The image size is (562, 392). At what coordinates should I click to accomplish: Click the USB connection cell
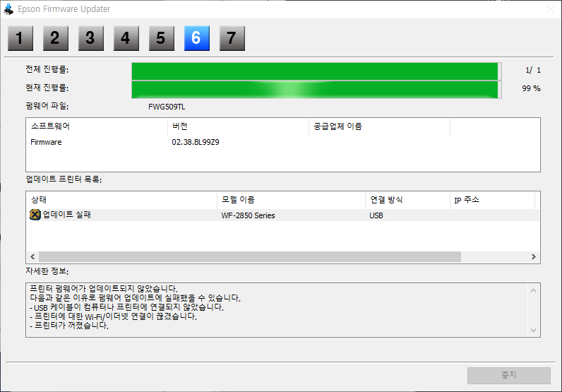pyautogui.click(x=376, y=215)
